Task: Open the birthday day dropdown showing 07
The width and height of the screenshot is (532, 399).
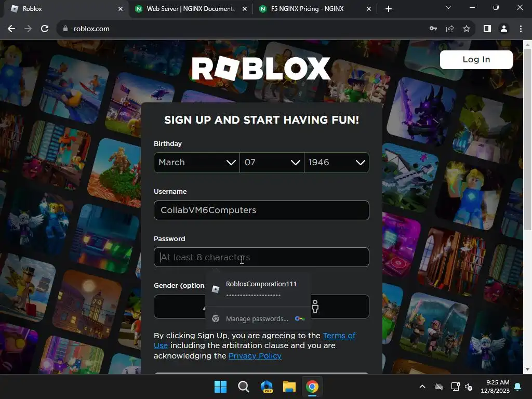Action: (272, 163)
